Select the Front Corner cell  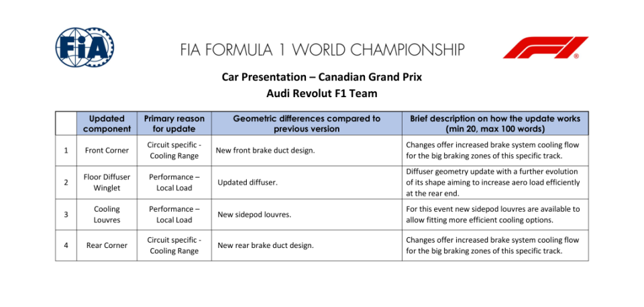click(x=107, y=150)
